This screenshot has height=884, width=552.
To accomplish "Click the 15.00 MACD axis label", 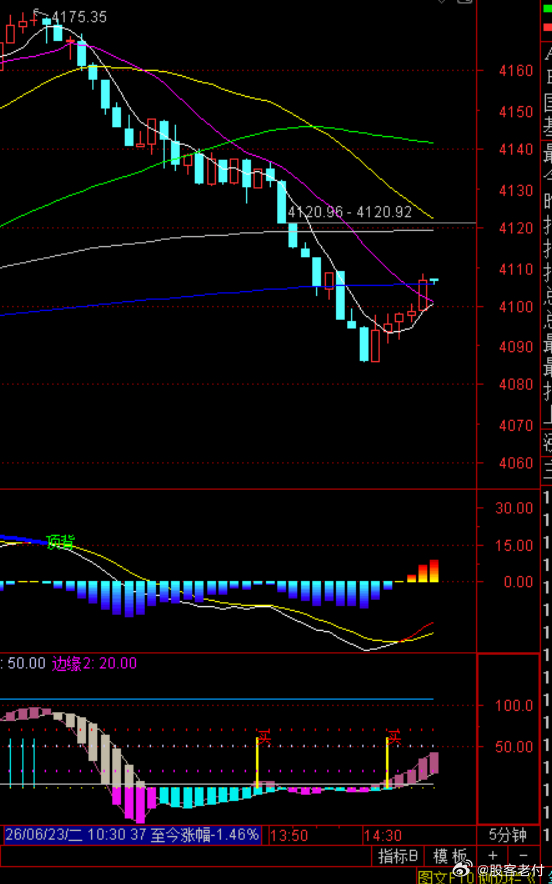I will [514, 545].
